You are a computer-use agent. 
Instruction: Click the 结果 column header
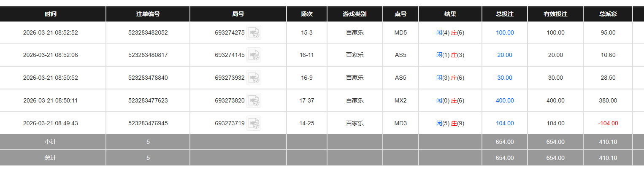[450, 14]
